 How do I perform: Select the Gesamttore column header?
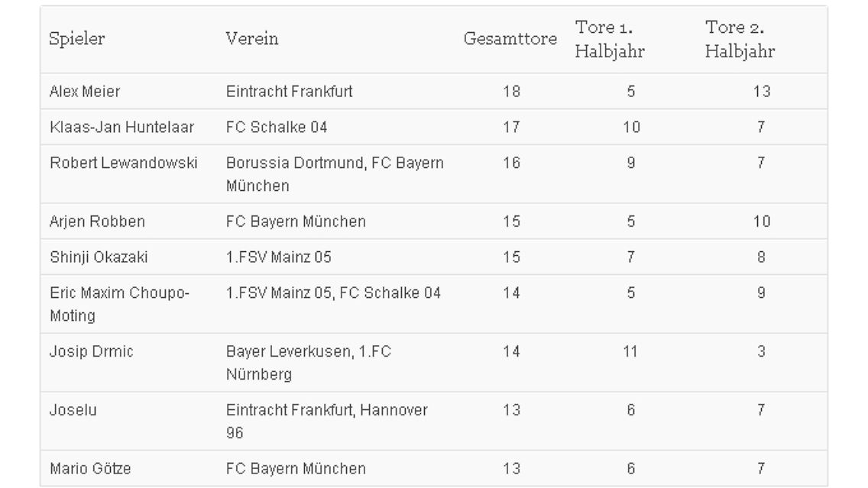click(510, 39)
